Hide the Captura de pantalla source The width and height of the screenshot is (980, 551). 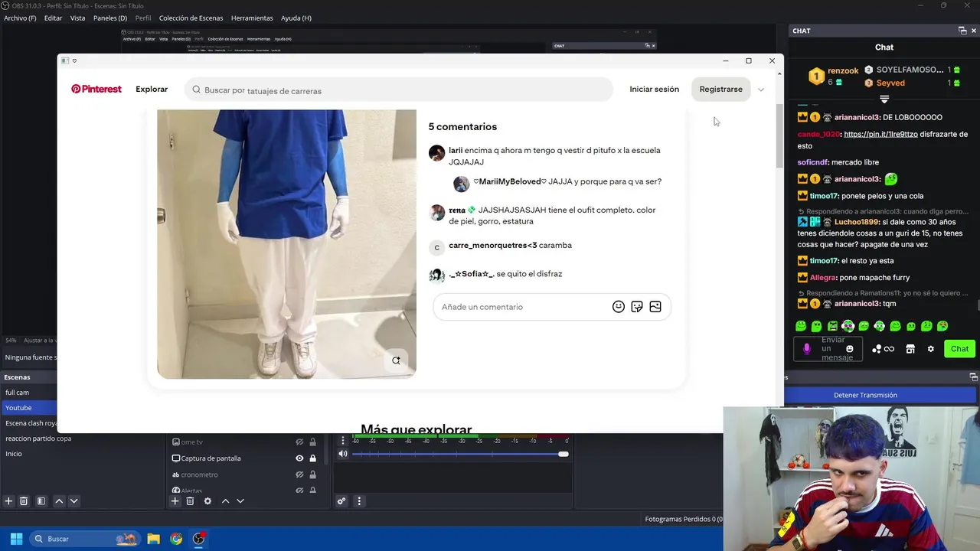[x=299, y=458]
